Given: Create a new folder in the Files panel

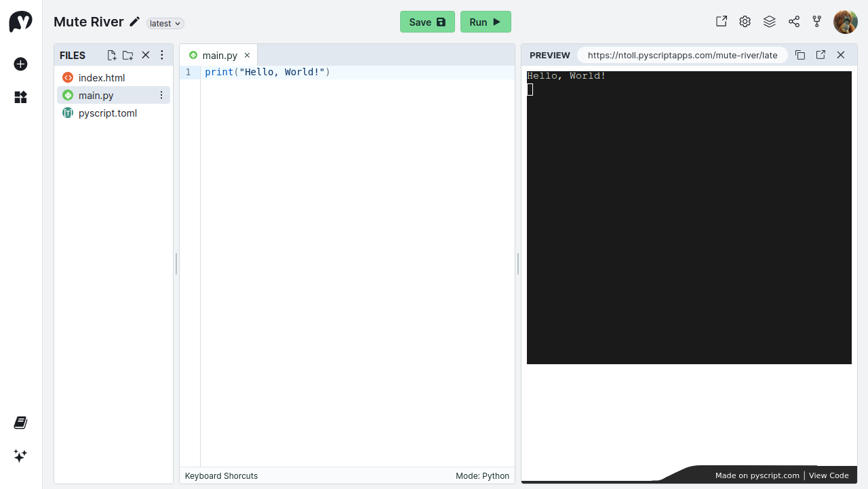Looking at the screenshot, I should pos(127,55).
